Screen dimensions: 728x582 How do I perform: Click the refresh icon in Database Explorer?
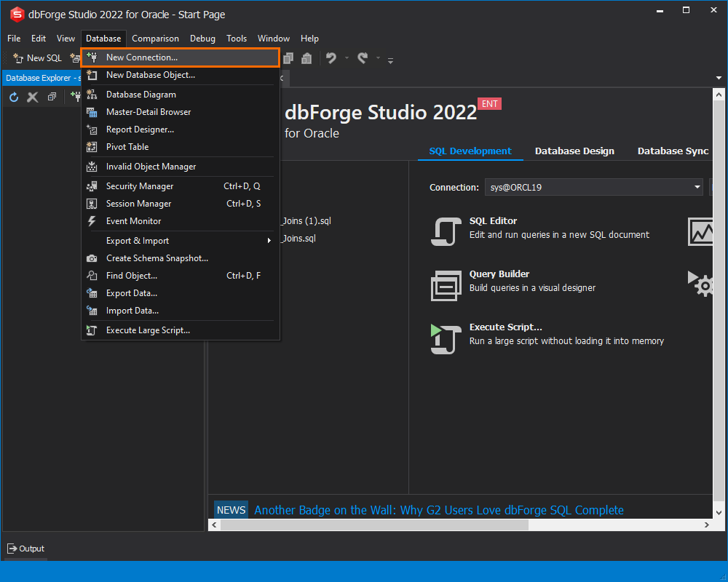tap(14, 97)
